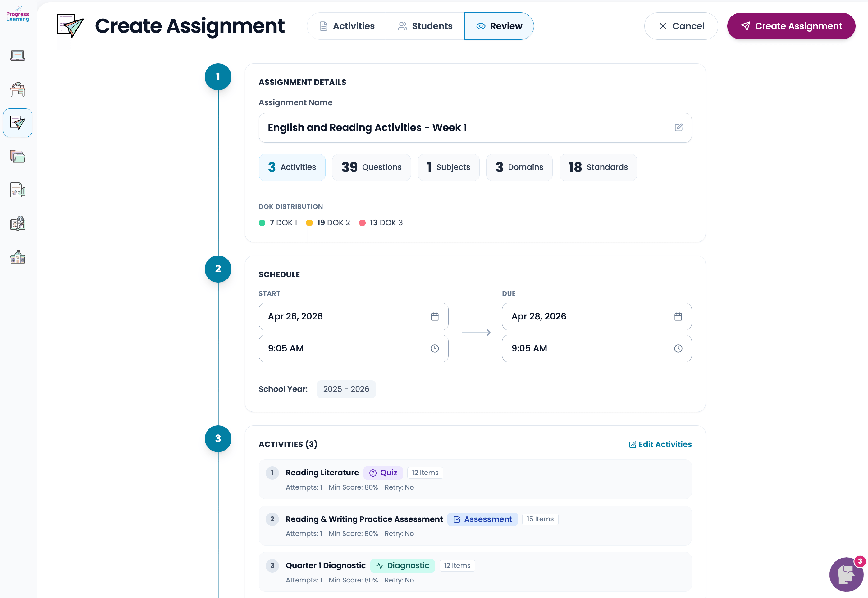Click the 2025 - 2026 school year chip
This screenshot has width=868, height=598.
[x=346, y=389]
